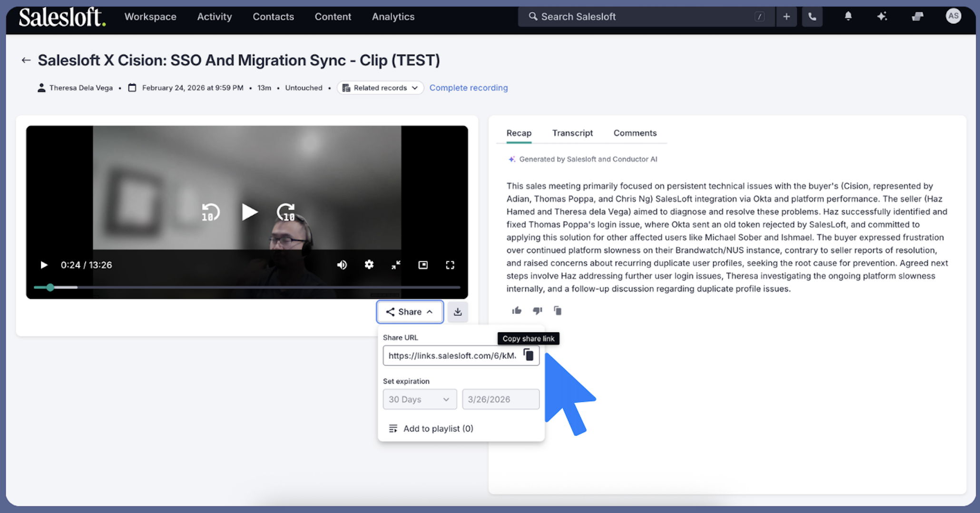Switch to the Comments tab

pyautogui.click(x=635, y=133)
